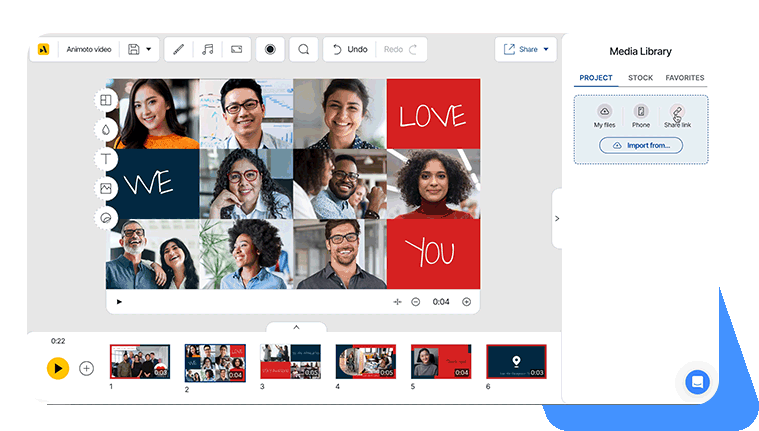Select the color droplet tool

tap(106, 129)
